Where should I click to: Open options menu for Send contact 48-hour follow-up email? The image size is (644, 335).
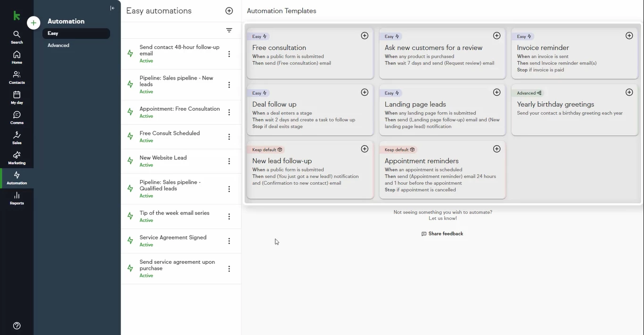tap(229, 54)
